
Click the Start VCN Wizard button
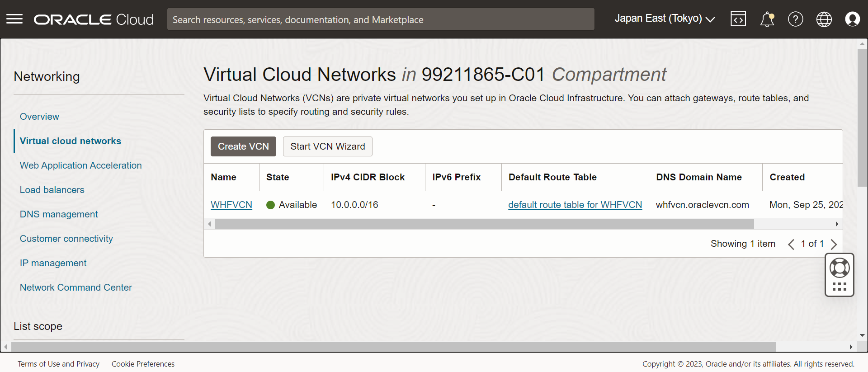pyautogui.click(x=328, y=146)
